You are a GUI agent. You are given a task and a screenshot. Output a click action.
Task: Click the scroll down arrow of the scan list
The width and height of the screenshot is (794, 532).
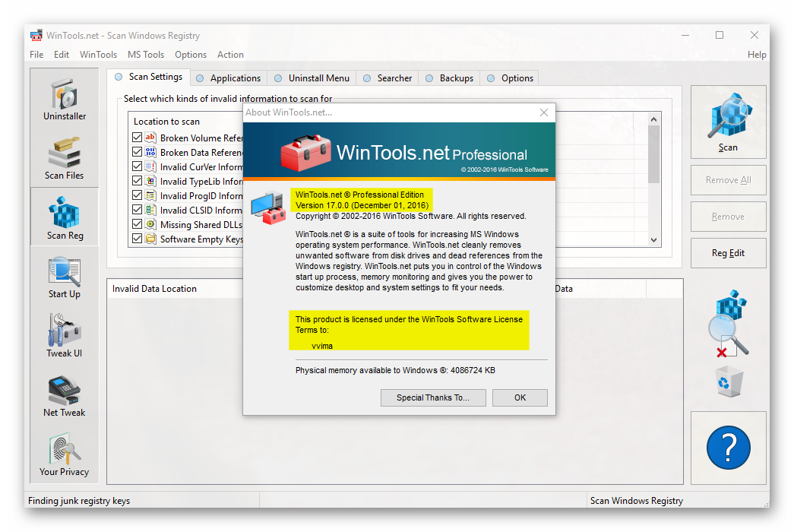pyautogui.click(x=653, y=240)
